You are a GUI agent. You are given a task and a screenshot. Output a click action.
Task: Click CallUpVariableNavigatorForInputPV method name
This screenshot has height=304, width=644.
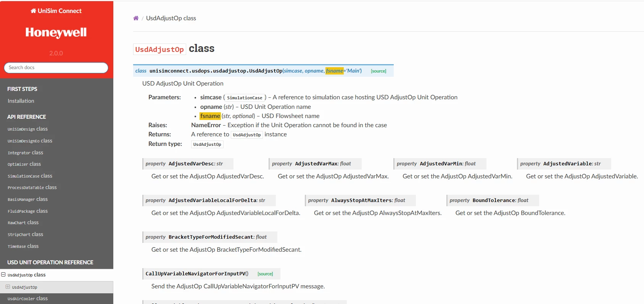[195, 273]
